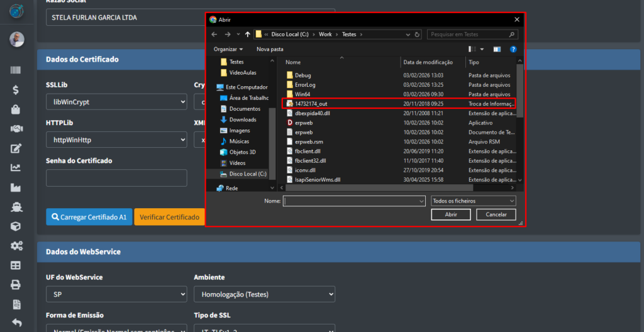644x332 pixels.
Task: Click the Abrir button
Action: point(451,214)
